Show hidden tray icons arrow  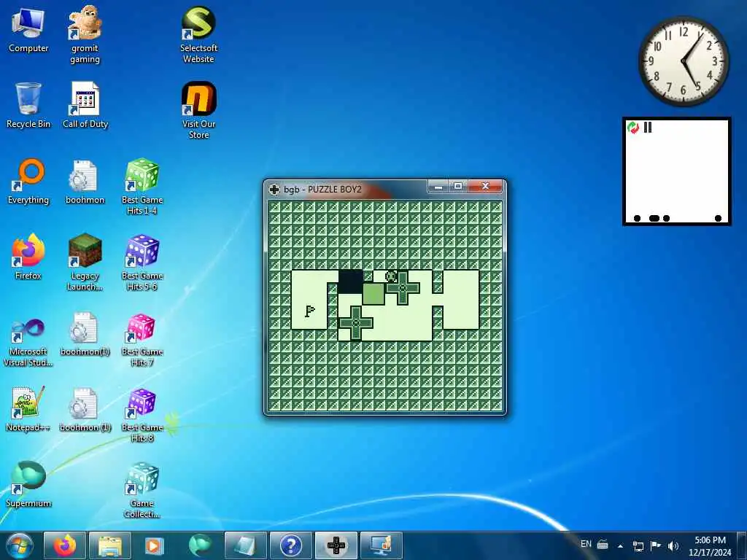620,545
